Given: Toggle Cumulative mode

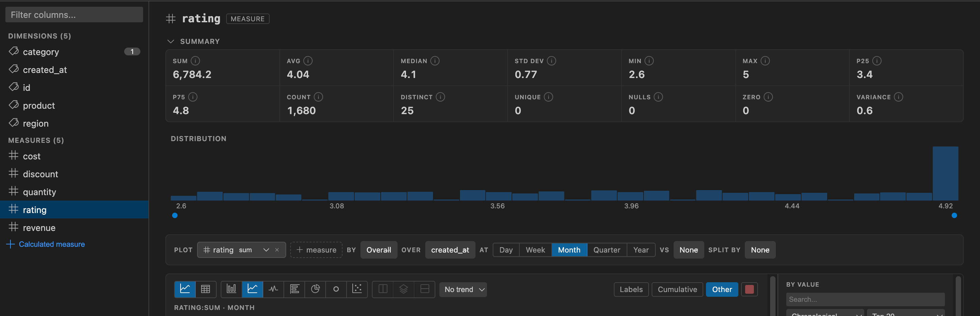Looking at the screenshot, I should tap(677, 289).
